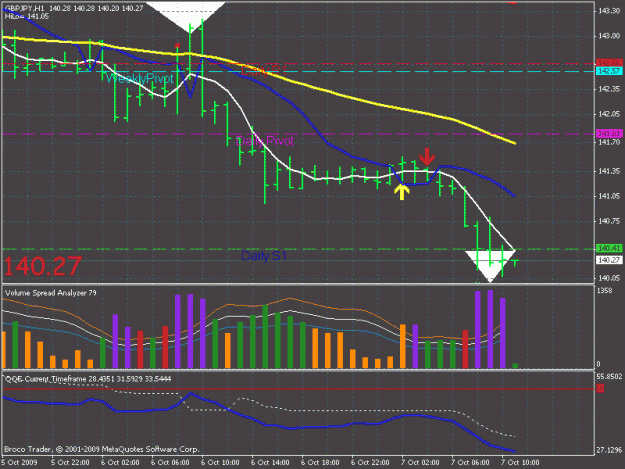Viewport: 625px width, 469px height.
Task: Click the 6 Oct 22:00 time label
Action: point(370,463)
